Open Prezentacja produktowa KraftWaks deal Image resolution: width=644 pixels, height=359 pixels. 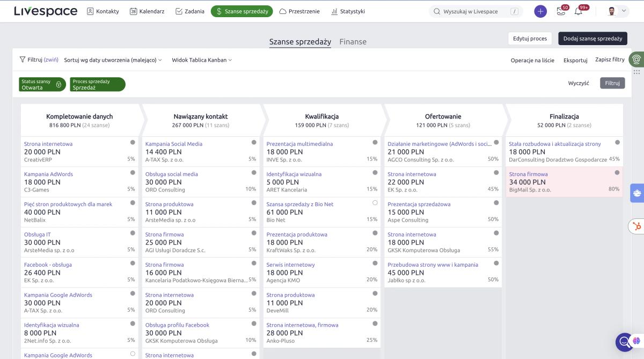pyautogui.click(x=297, y=235)
